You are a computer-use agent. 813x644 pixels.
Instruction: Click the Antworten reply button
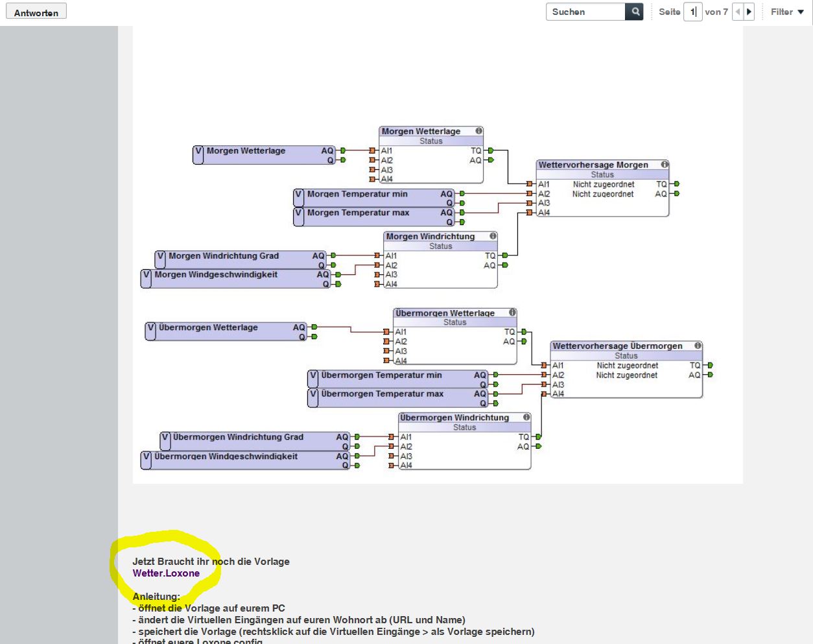(x=36, y=12)
